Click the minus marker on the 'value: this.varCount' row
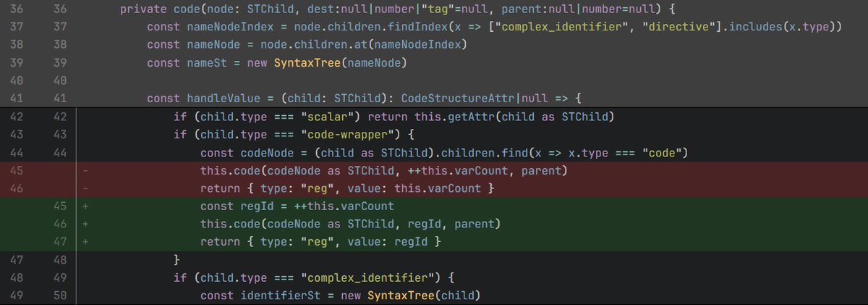Image resolution: width=868 pixels, height=305 pixels. click(x=86, y=188)
